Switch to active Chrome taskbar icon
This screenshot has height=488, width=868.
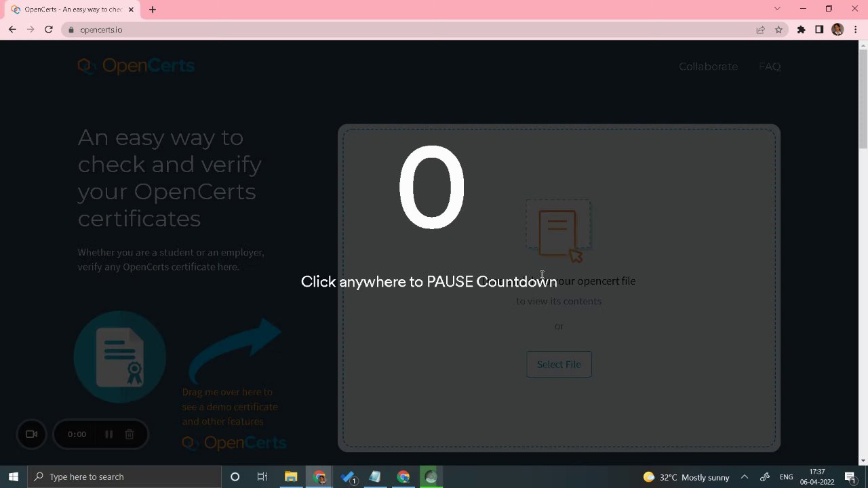319,477
